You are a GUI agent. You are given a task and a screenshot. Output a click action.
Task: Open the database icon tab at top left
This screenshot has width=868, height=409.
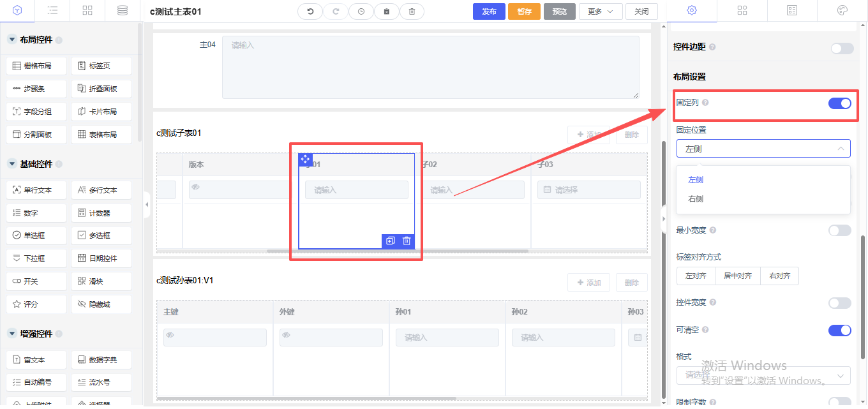tap(122, 11)
